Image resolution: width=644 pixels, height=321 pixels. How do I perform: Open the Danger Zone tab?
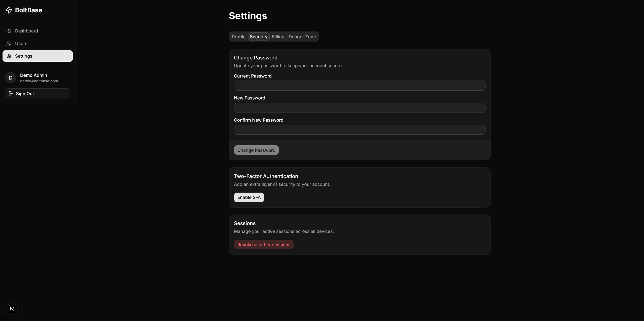point(302,37)
